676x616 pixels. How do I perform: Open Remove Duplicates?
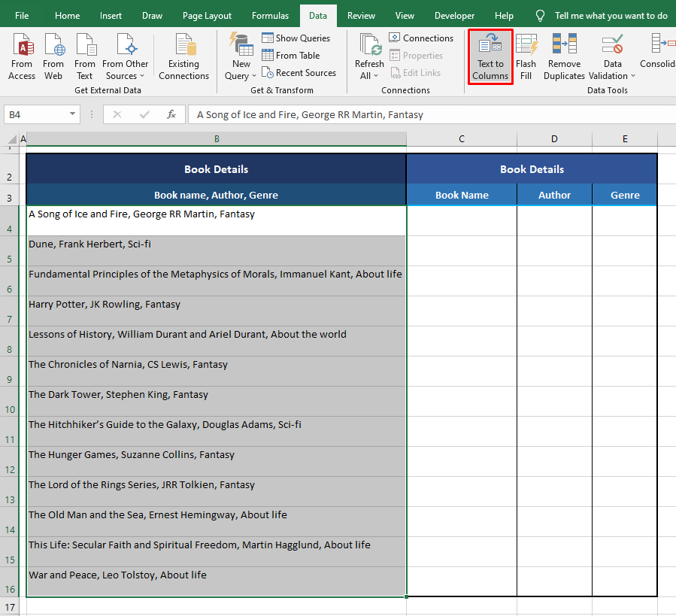click(x=564, y=56)
